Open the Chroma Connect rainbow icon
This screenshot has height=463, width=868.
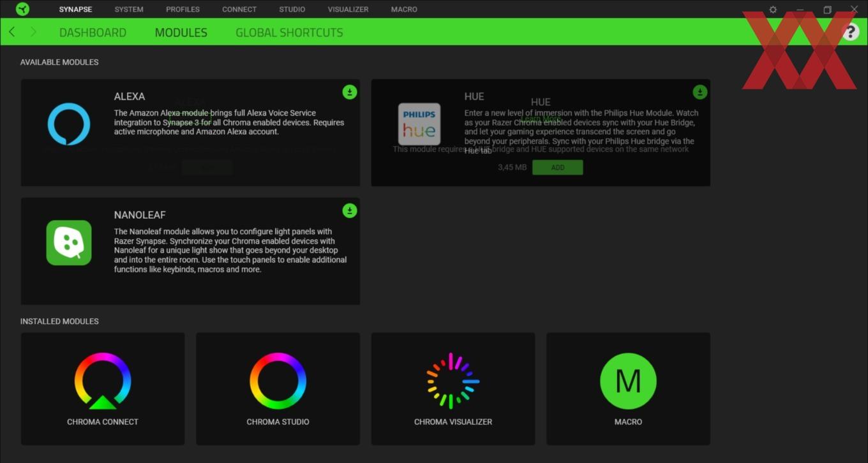tap(103, 381)
